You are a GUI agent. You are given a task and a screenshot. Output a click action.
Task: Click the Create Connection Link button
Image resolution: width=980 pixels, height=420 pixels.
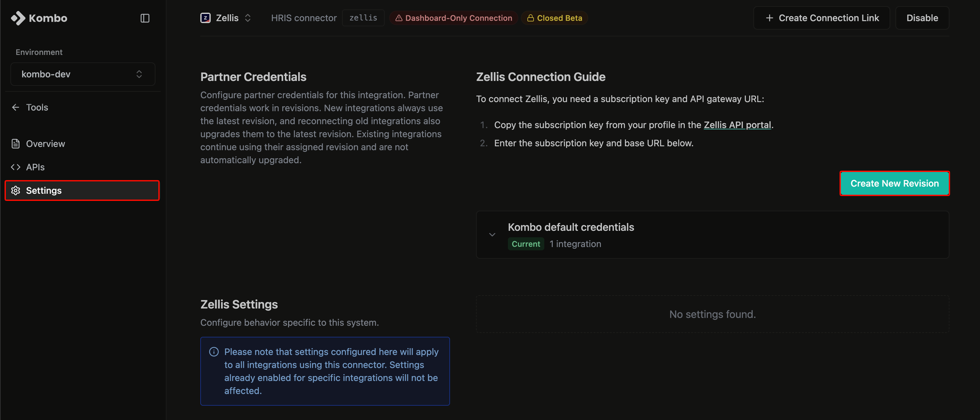[x=822, y=18]
